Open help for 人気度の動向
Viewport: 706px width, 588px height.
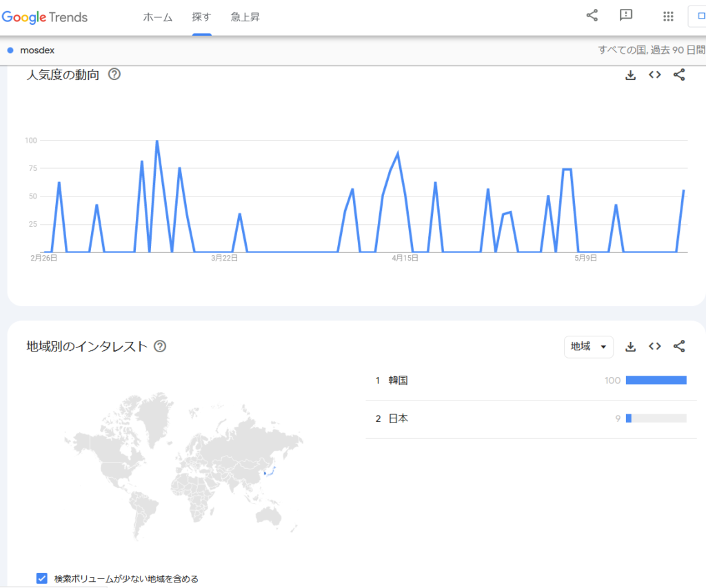tap(114, 74)
